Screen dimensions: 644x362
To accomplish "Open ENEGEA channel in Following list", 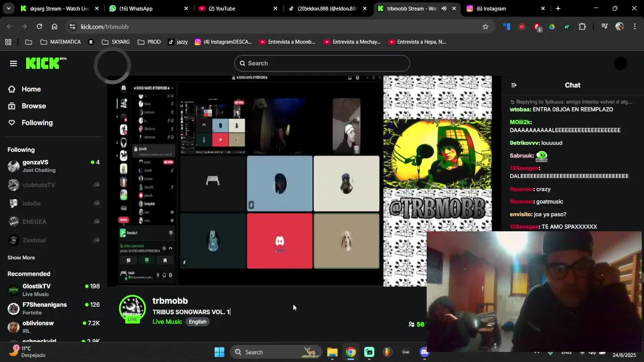I will [x=53, y=222].
